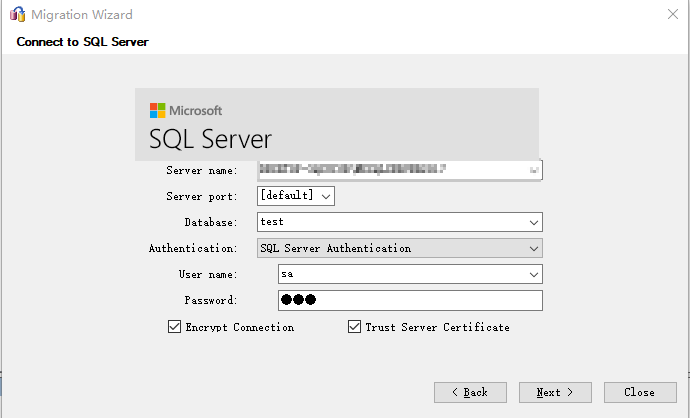
Task: Expand the User name dropdown arrow
Action: pyautogui.click(x=534, y=275)
